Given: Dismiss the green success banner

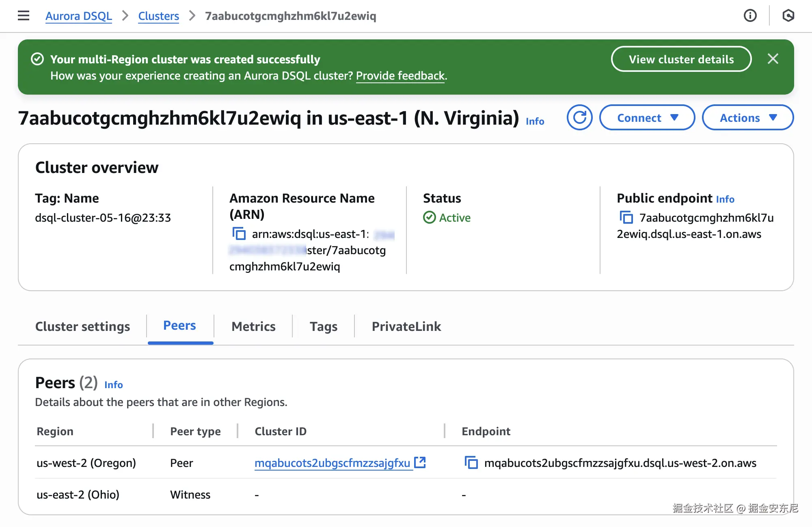Looking at the screenshot, I should [773, 59].
